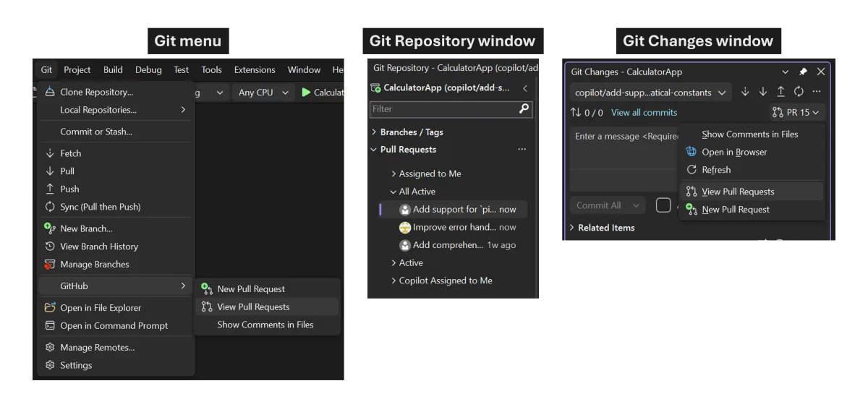Open the copilot/add-supp... branch dropdown
Image resolution: width=868 pixels, height=407 pixels.
click(650, 93)
